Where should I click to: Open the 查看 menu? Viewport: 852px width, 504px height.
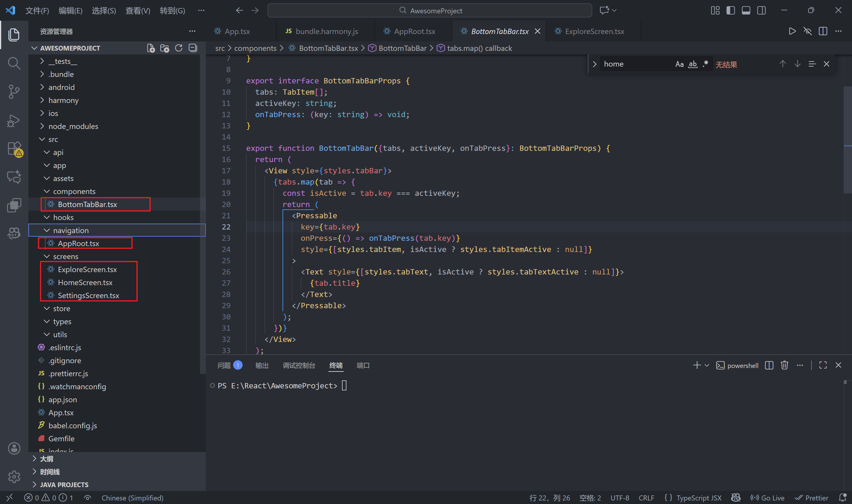point(138,11)
